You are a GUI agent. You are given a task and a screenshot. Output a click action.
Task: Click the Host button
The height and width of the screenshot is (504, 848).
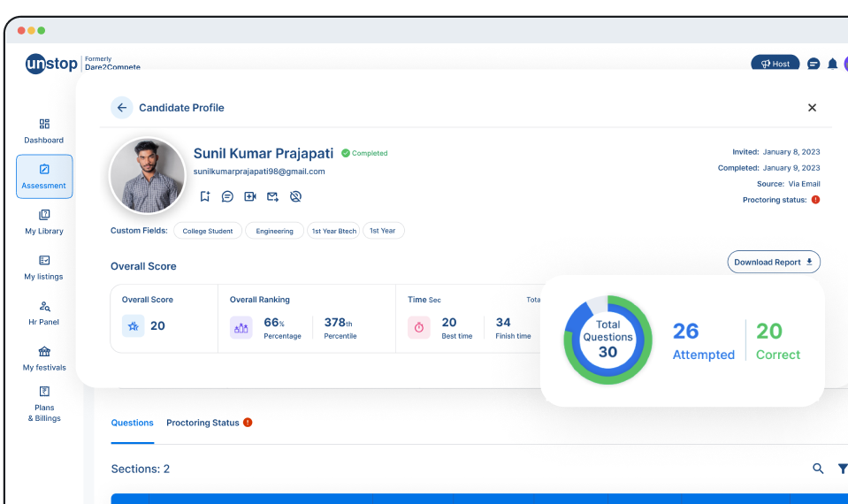(775, 64)
